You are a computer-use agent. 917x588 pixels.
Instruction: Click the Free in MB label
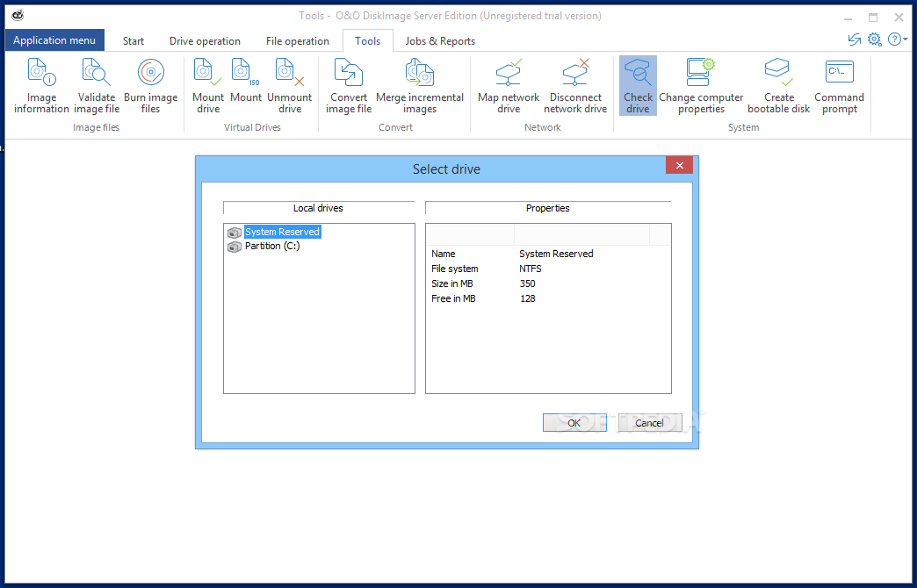coord(453,298)
